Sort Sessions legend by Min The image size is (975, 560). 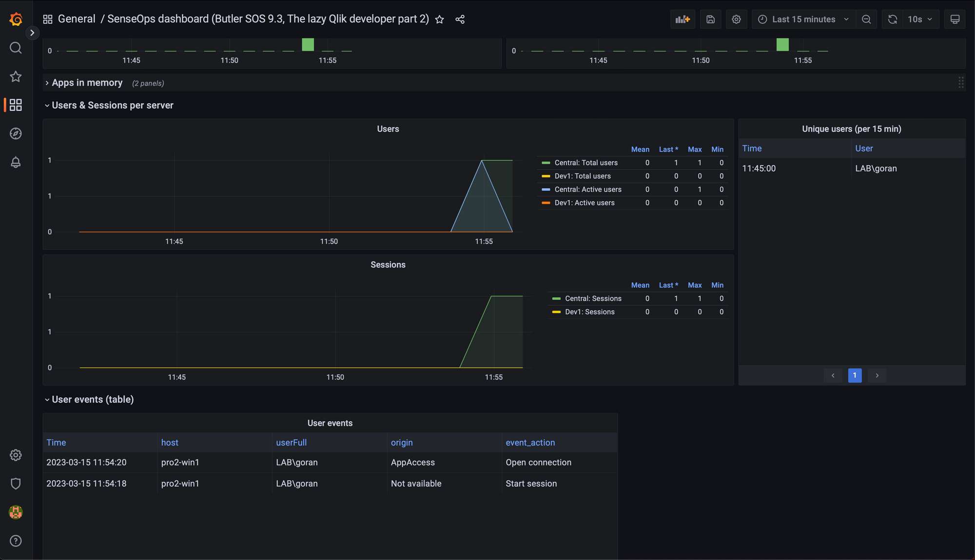[717, 285]
